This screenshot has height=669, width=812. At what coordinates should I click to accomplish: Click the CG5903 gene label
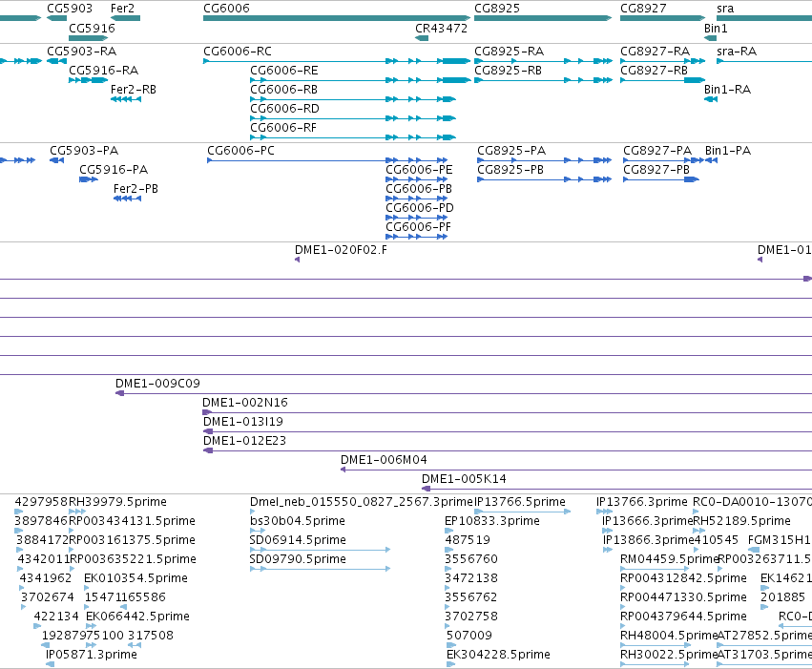point(70,9)
